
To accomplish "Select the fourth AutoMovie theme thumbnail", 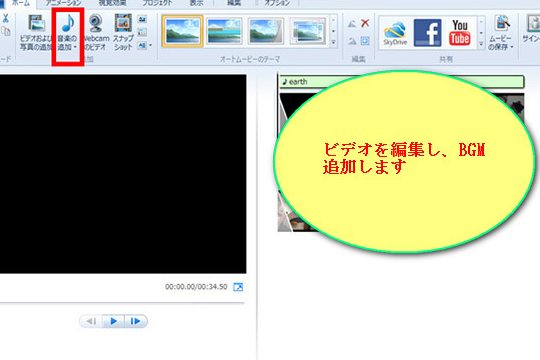I will coord(308,31).
